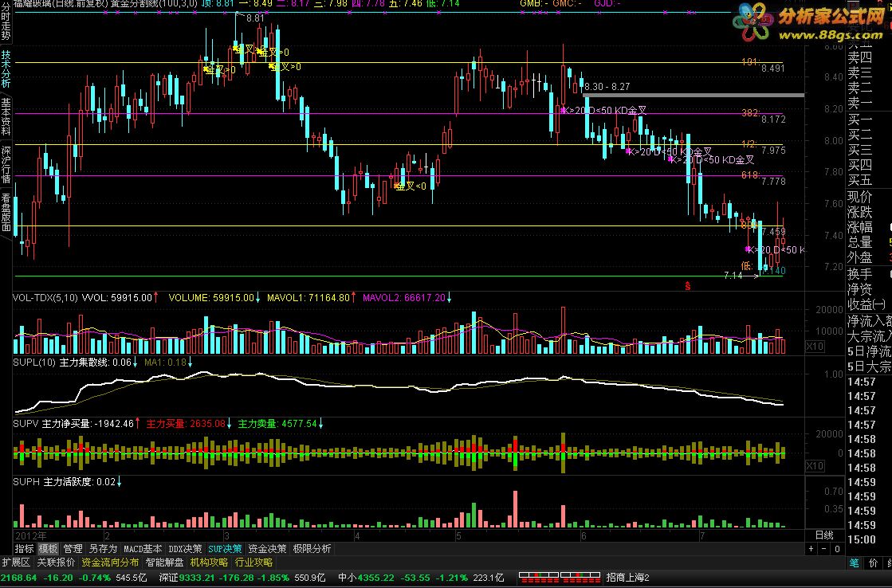Click the 7.778 Fibonacci 618 label

click(773, 182)
